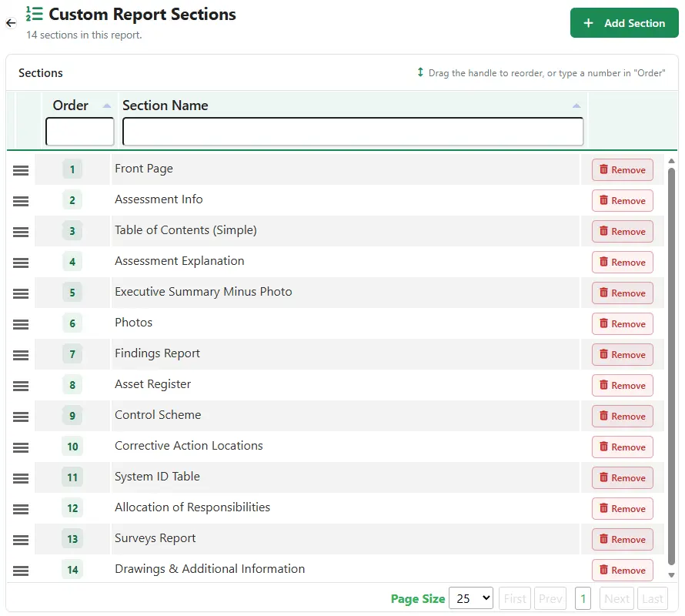This screenshot has width=685, height=616.
Task: Select the 'Photos' section name
Action: (x=134, y=323)
